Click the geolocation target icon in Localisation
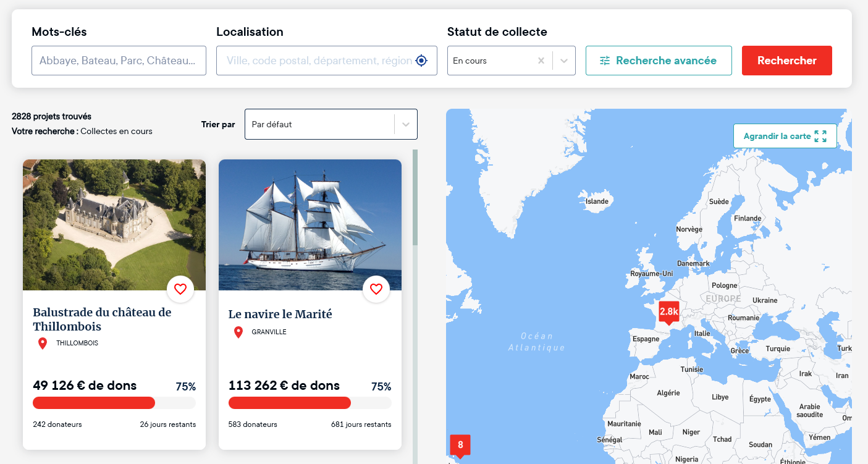868x464 pixels. coord(421,61)
